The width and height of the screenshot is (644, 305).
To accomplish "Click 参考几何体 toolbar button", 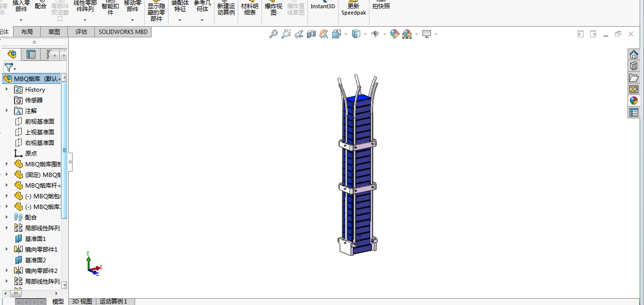I will tap(202, 6).
